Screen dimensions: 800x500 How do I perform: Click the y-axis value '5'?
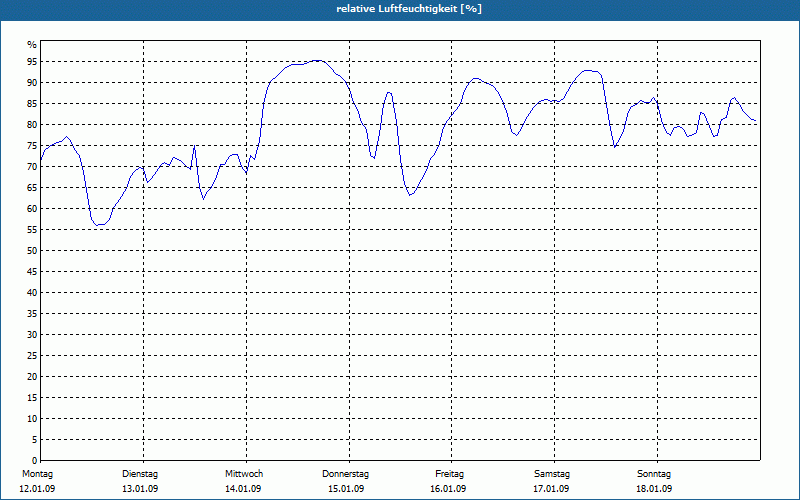pyautogui.click(x=34, y=440)
